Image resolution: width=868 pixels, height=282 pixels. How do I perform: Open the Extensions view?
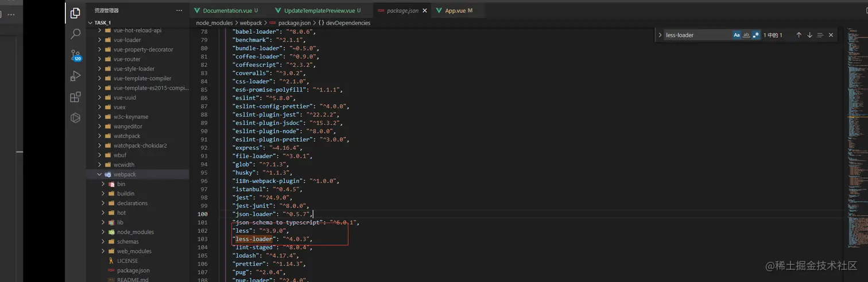tap(75, 97)
